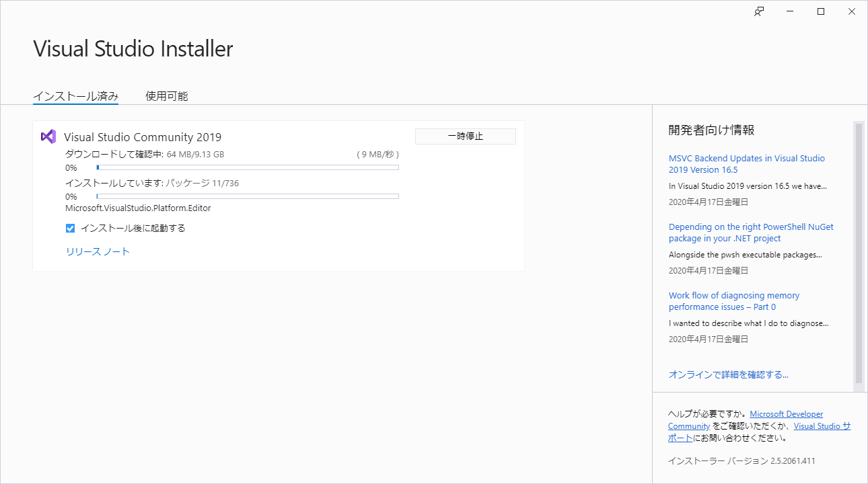
Task: Click the Visual Studio Community 2019 product title
Action: click(x=143, y=137)
